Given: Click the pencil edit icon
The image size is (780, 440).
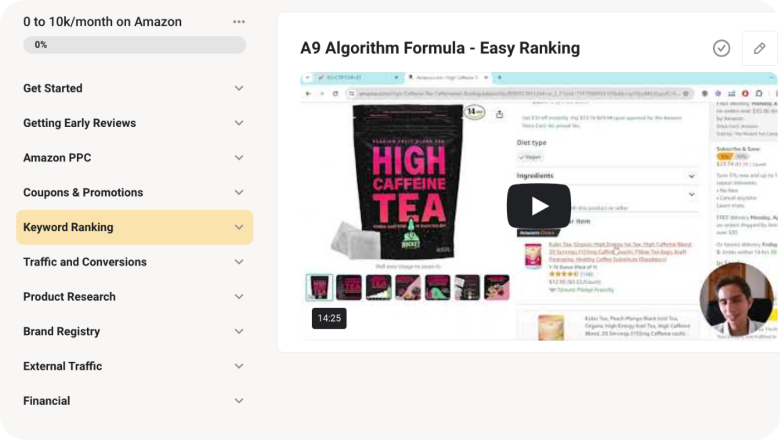Looking at the screenshot, I should coord(759,48).
